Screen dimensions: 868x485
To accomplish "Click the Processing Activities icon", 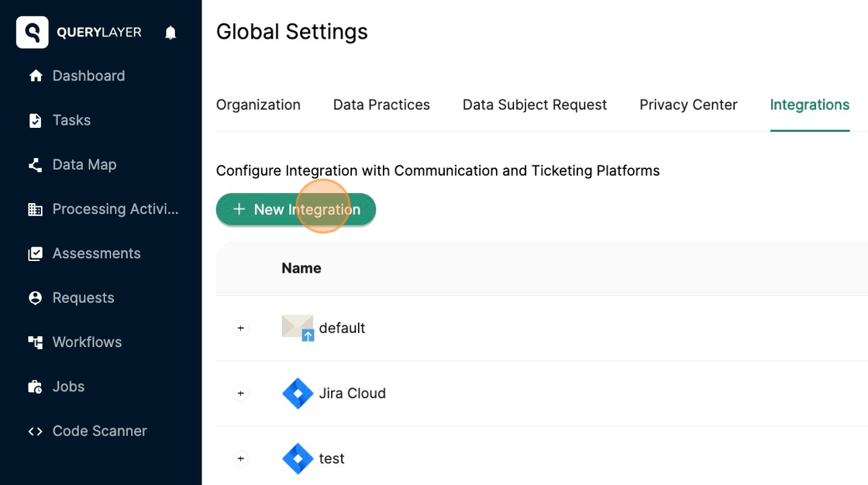I will (x=36, y=208).
